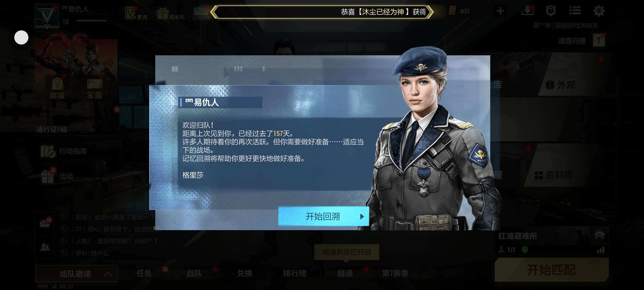Tap the shield security icon
Viewport: 644px width, 290px height.
pyautogui.click(x=551, y=11)
